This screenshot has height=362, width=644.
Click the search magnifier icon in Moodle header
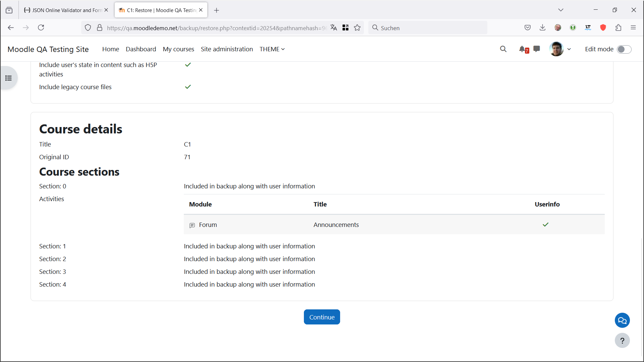(x=503, y=49)
